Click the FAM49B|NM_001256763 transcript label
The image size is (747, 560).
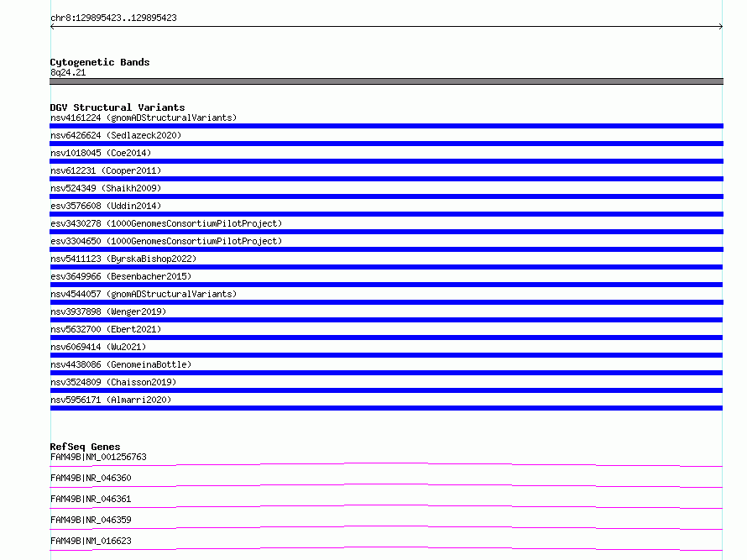pos(98,457)
